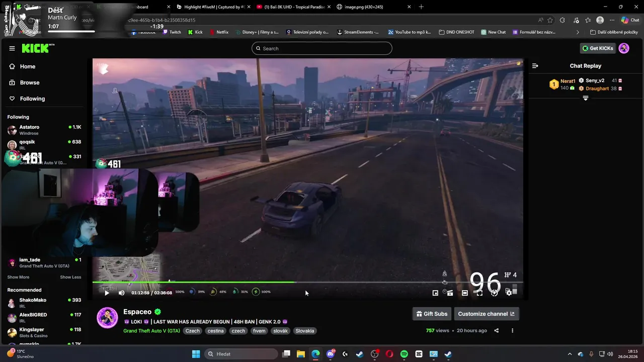Open Discord from taskbar
Viewport: 644px width, 362px height.
(x=331, y=354)
